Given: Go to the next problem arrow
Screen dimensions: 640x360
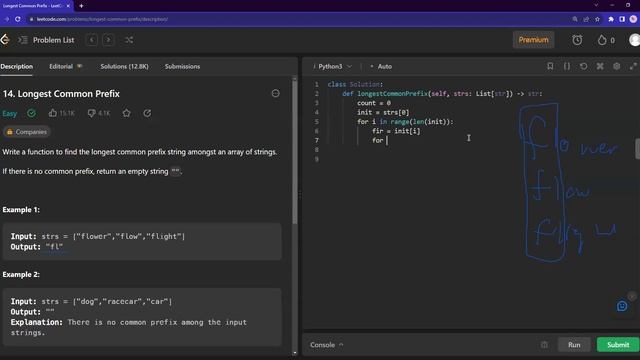Looking at the screenshot, I should 108,40.
